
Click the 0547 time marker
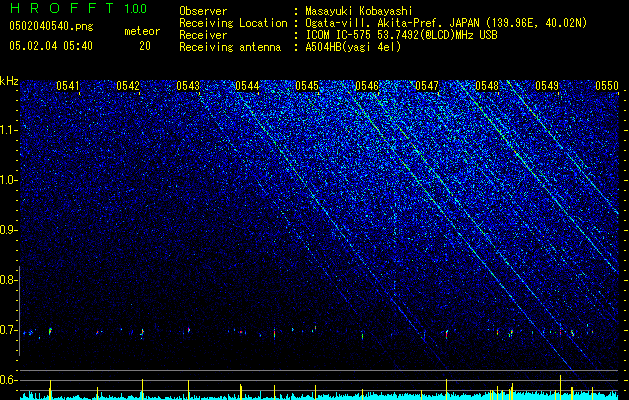pos(427,86)
